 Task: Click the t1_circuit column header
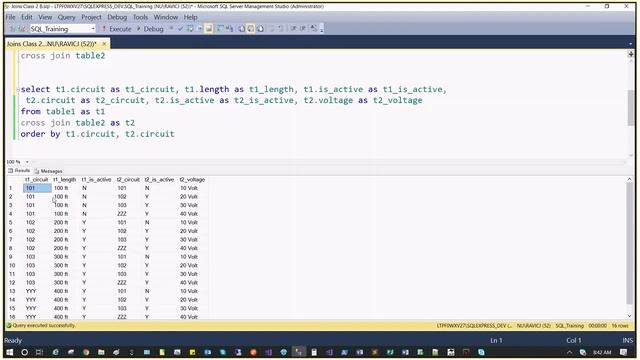(x=37, y=180)
